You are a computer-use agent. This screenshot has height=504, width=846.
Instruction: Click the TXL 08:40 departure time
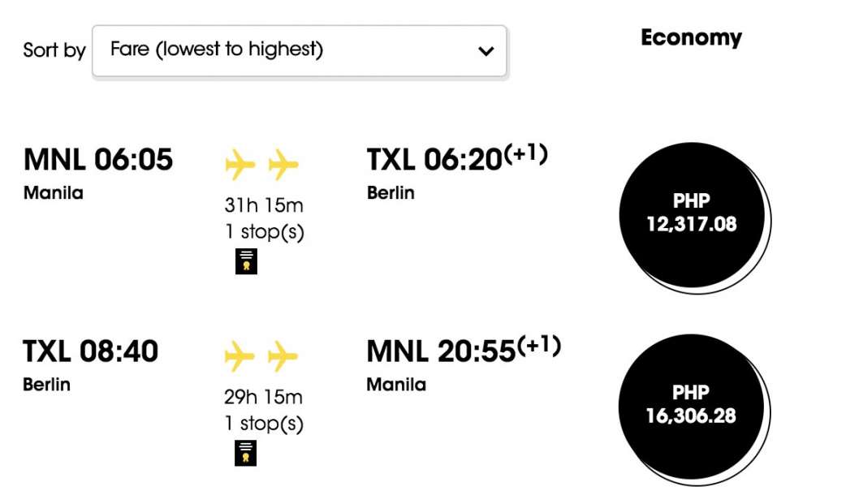pos(91,351)
